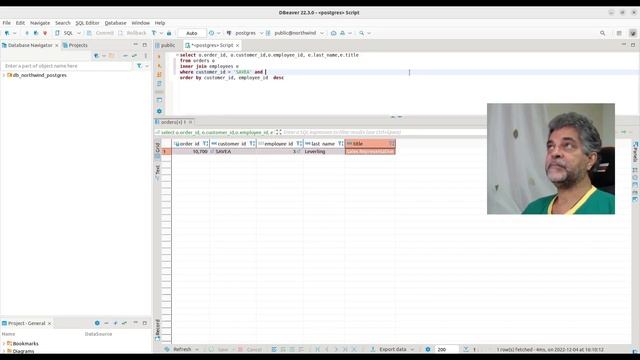The image size is (640, 360).
Task: Click the settings gear in Project General panel
Action: 97,323
